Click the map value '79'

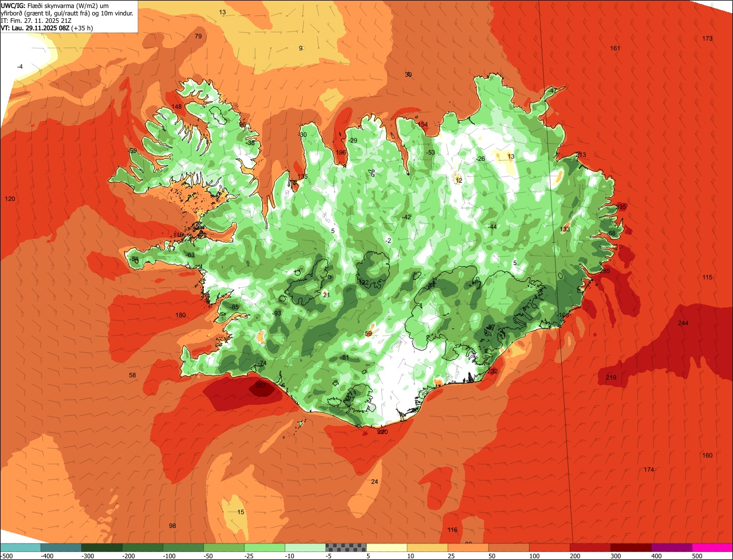198,36
